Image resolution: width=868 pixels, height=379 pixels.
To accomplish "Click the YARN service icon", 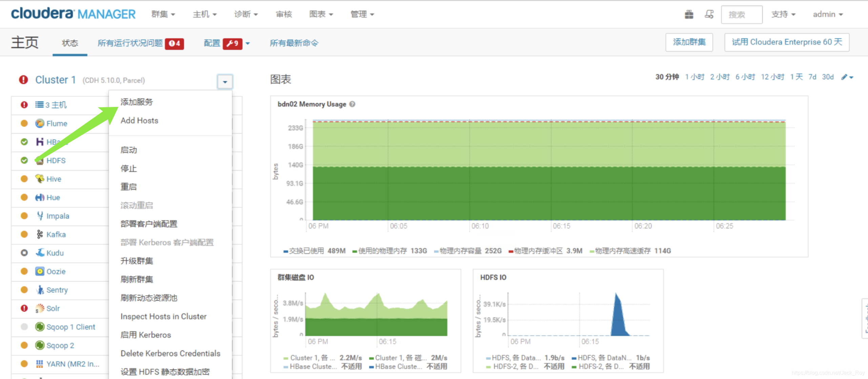I will tap(40, 364).
